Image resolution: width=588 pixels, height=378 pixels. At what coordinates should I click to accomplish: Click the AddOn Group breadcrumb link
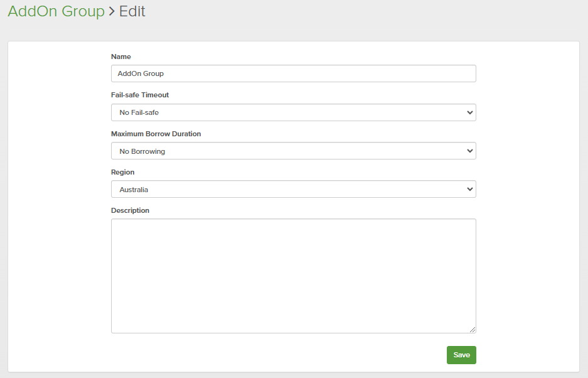click(x=56, y=11)
